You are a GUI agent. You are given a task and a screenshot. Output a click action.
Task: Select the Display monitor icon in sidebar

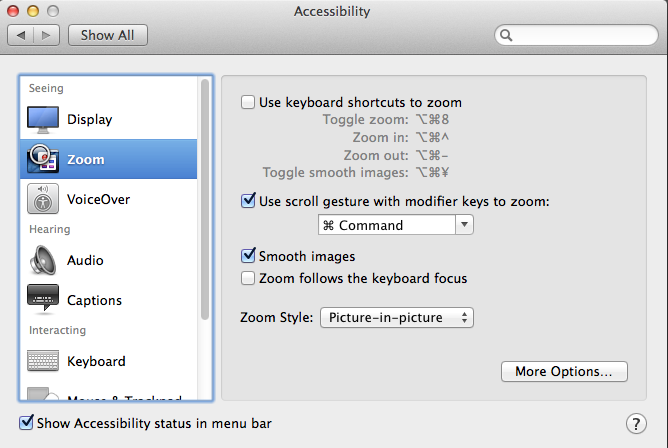pos(43,120)
